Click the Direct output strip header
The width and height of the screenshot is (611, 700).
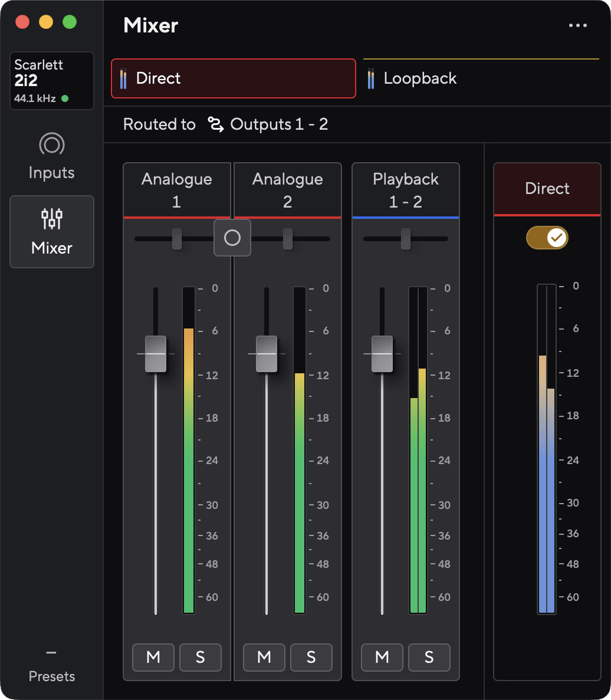click(x=547, y=189)
